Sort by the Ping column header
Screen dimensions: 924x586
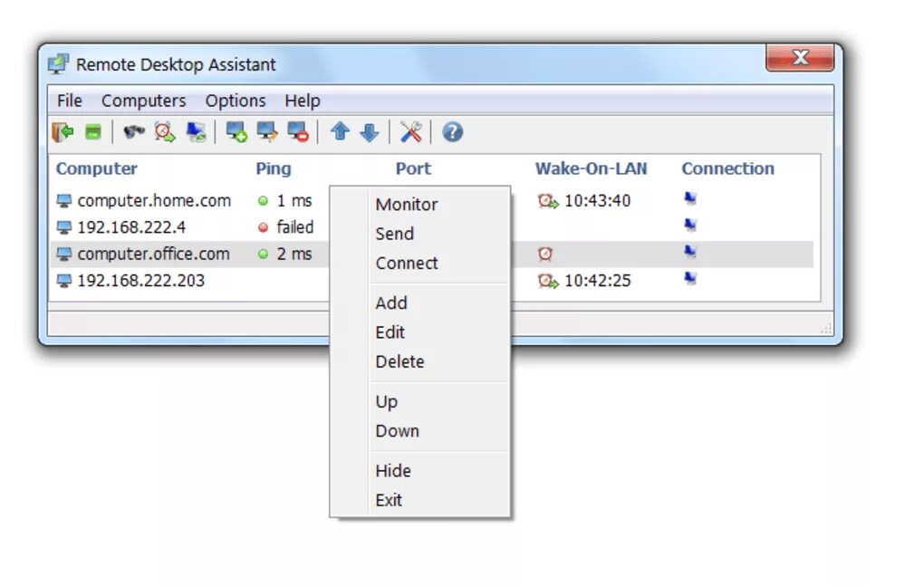click(x=274, y=168)
